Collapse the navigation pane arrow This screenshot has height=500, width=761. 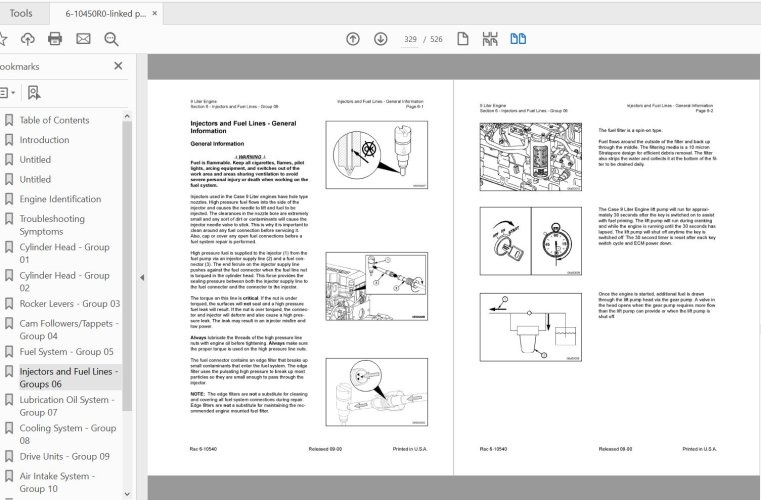(142, 278)
